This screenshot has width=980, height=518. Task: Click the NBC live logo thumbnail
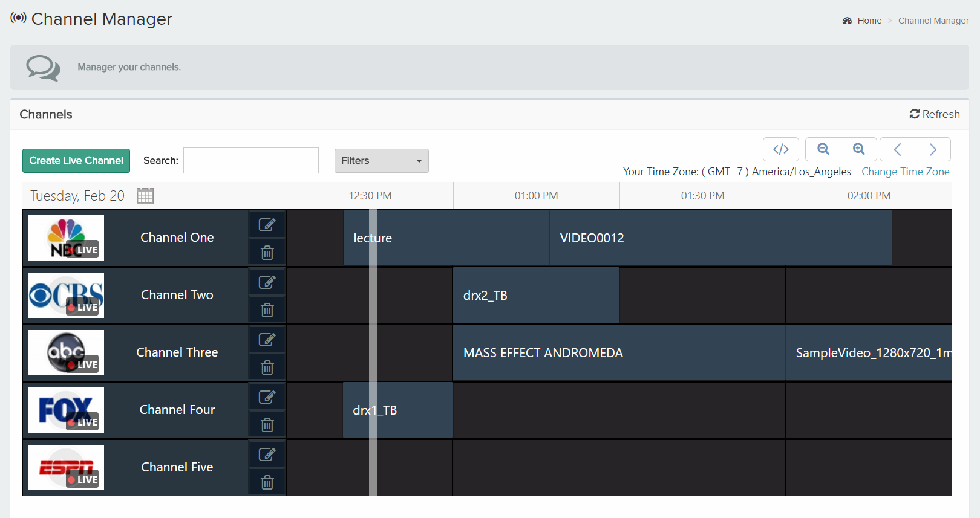[66, 238]
